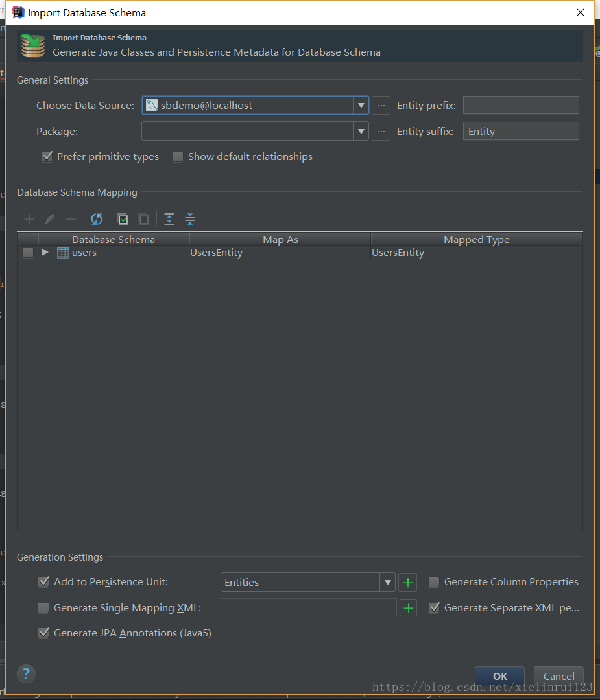600x700 pixels.
Task: Open the Package dropdown arrow
Action: tap(361, 132)
